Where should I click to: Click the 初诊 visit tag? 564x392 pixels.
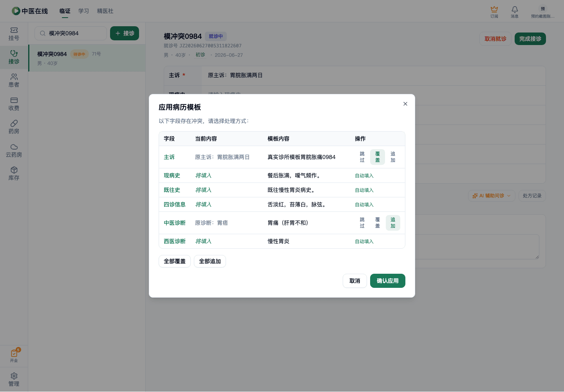tap(200, 55)
